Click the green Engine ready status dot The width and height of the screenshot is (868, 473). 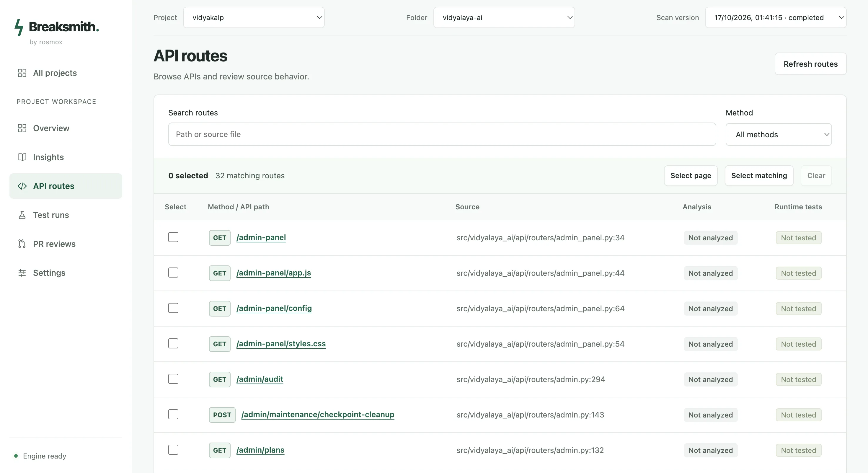pyautogui.click(x=16, y=456)
